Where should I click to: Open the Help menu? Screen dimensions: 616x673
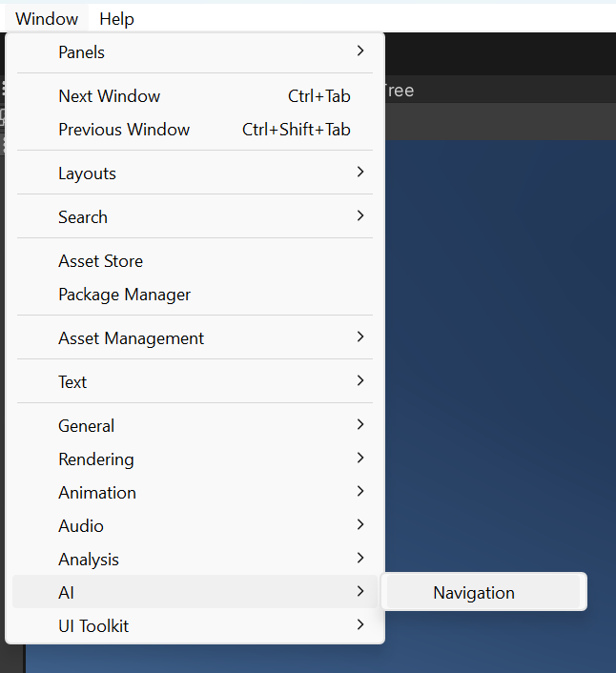[x=116, y=19]
